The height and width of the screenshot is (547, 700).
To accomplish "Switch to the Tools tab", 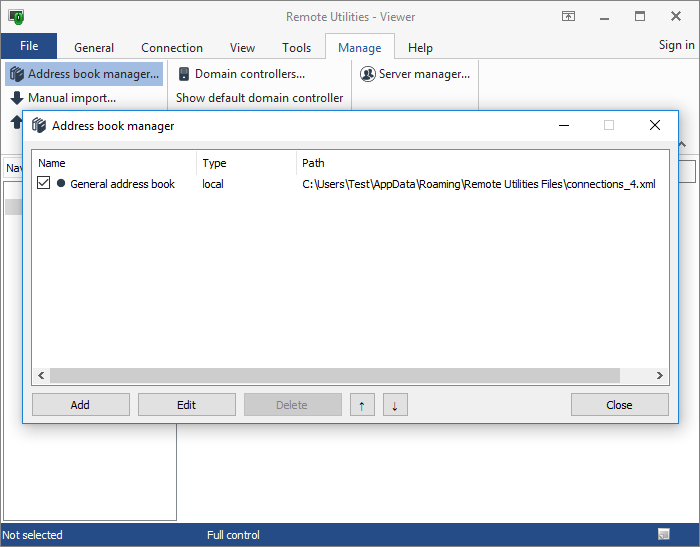I will (x=296, y=47).
